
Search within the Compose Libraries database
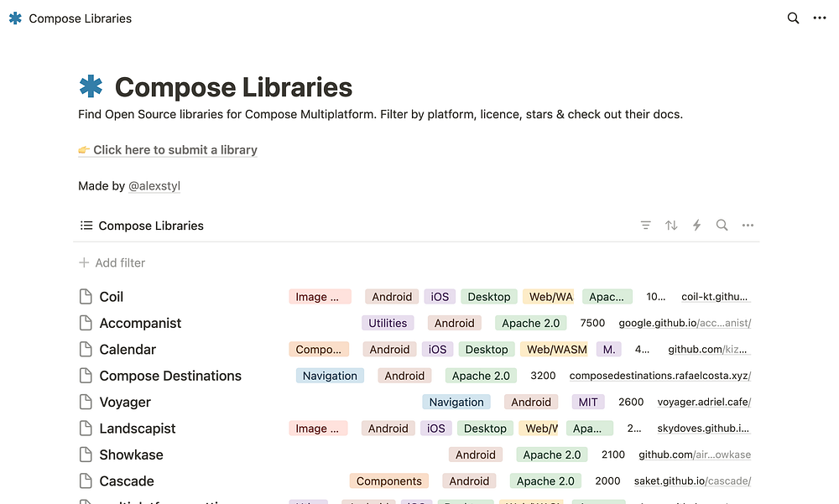click(x=722, y=226)
